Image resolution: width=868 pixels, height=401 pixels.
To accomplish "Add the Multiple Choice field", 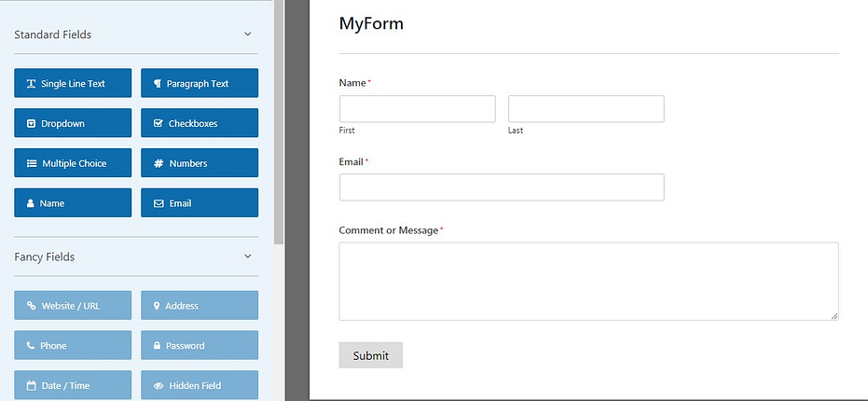I will click(73, 163).
